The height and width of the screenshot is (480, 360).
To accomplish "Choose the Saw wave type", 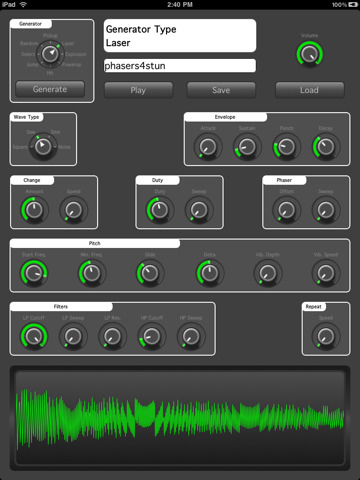I will click(31, 132).
